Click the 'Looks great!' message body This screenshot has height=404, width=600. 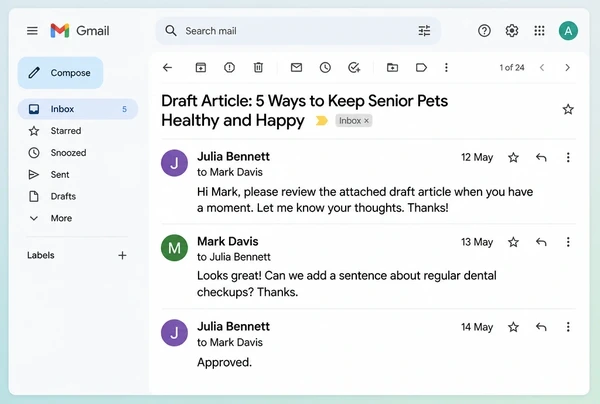point(347,283)
